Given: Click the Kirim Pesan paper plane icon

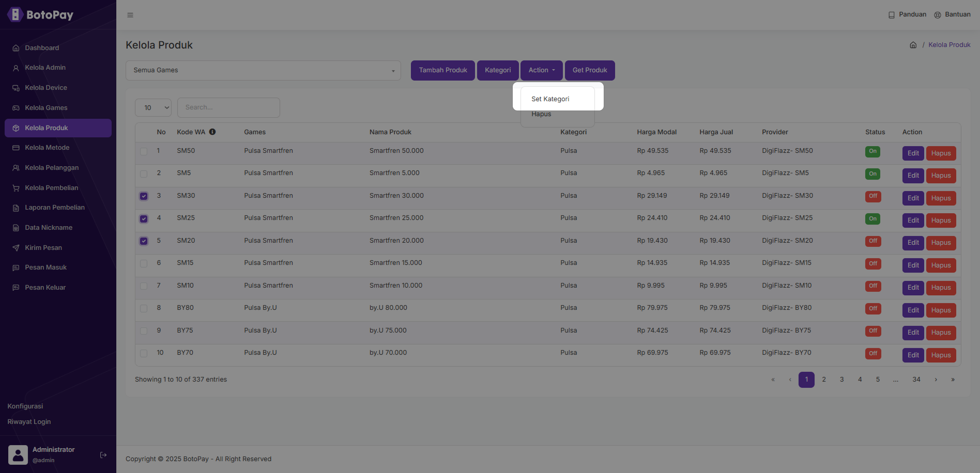Looking at the screenshot, I should (16, 248).
